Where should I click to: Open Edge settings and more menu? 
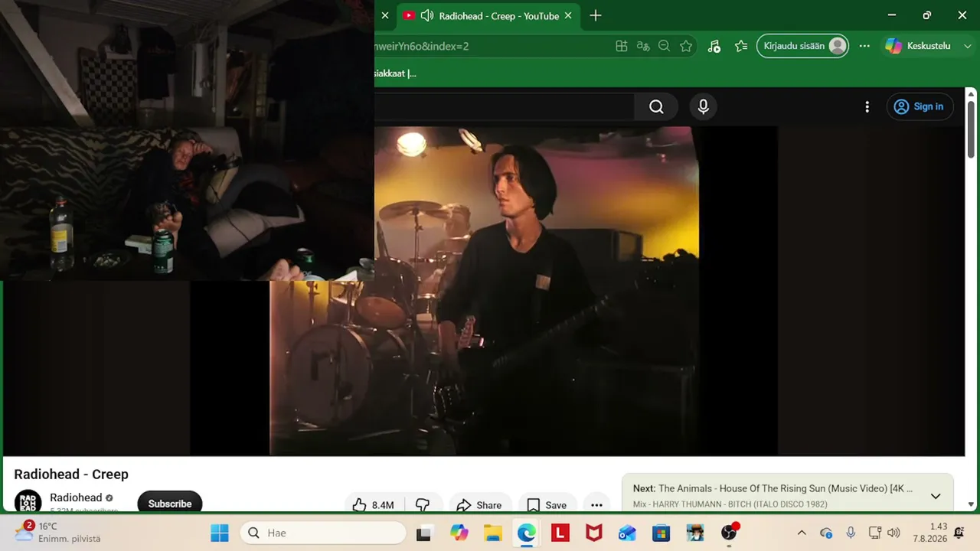click(864, 46)
